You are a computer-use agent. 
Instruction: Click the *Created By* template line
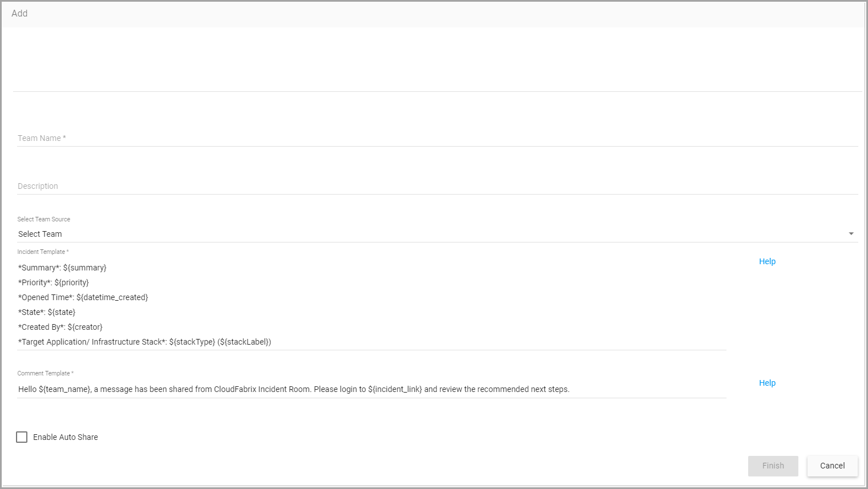[60, 327]
